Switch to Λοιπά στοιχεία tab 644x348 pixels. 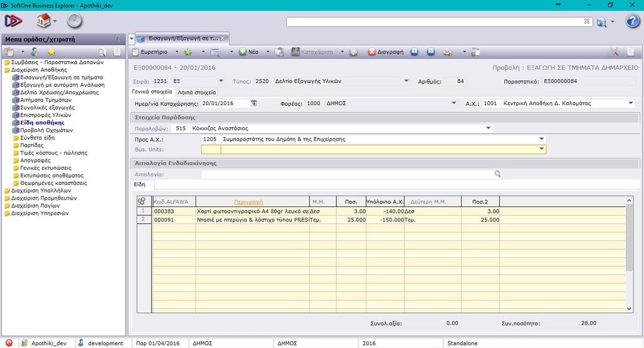pos(197,93)
